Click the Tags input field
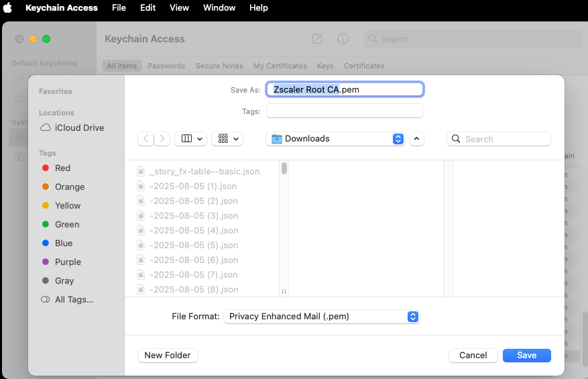588x379 pixels. 345,111
